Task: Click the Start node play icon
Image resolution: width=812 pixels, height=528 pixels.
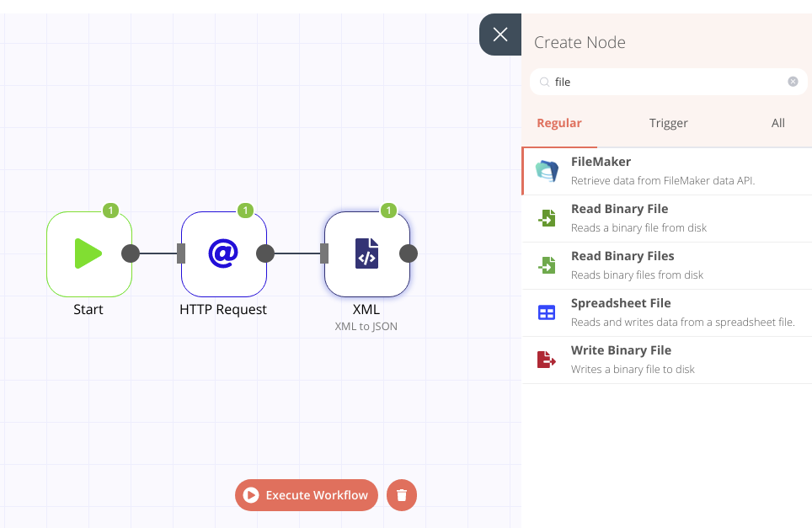Action: point(88,253)
